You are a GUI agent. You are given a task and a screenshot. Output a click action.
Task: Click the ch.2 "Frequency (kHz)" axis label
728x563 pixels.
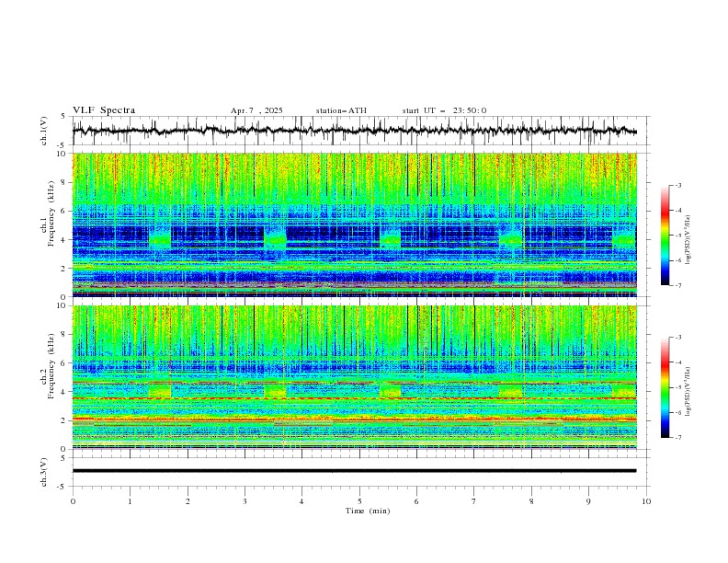point(51,366)
